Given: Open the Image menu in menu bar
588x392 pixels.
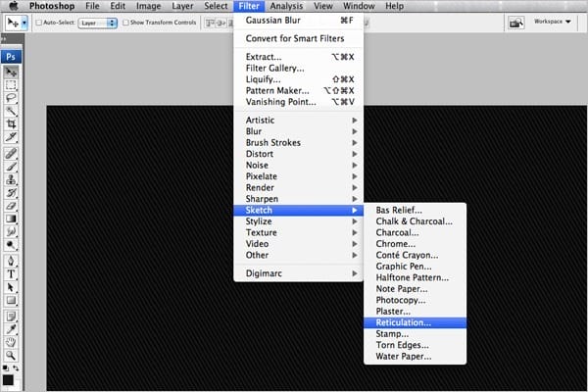Looking at the screenshot, I should [148, 6].
